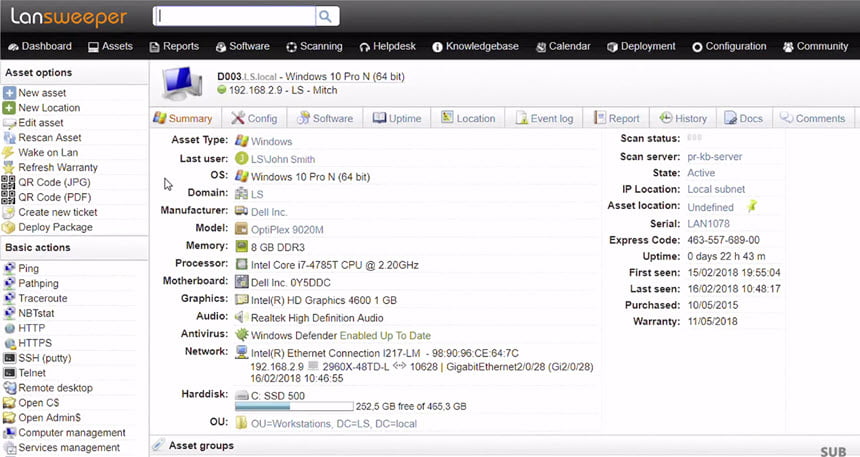
Task: Open the LAN1078 serial link
Action: 709,223
